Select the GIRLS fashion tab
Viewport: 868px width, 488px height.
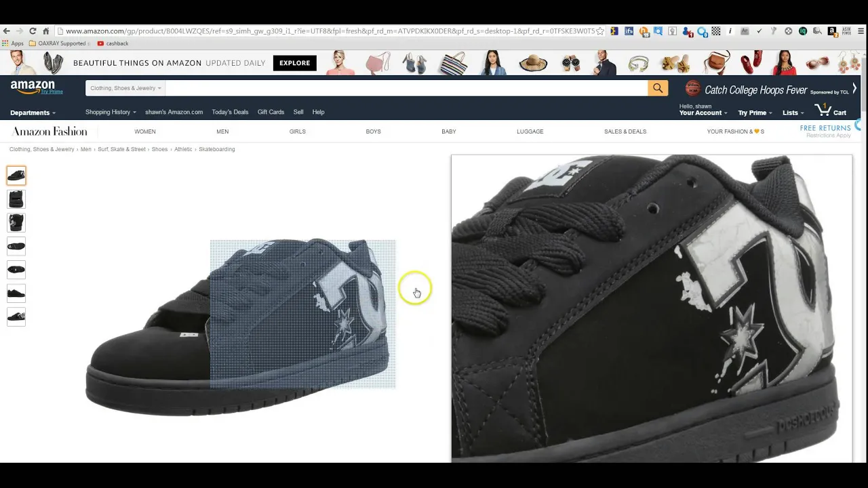tap(298, 131)
